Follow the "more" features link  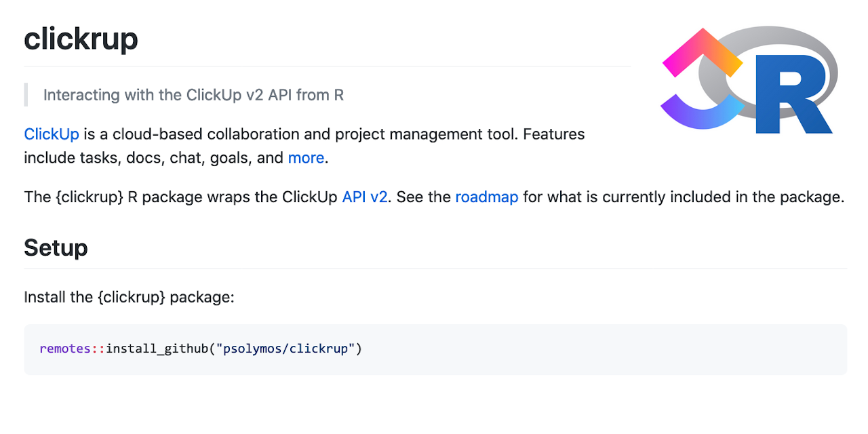(x=306, y=158)
